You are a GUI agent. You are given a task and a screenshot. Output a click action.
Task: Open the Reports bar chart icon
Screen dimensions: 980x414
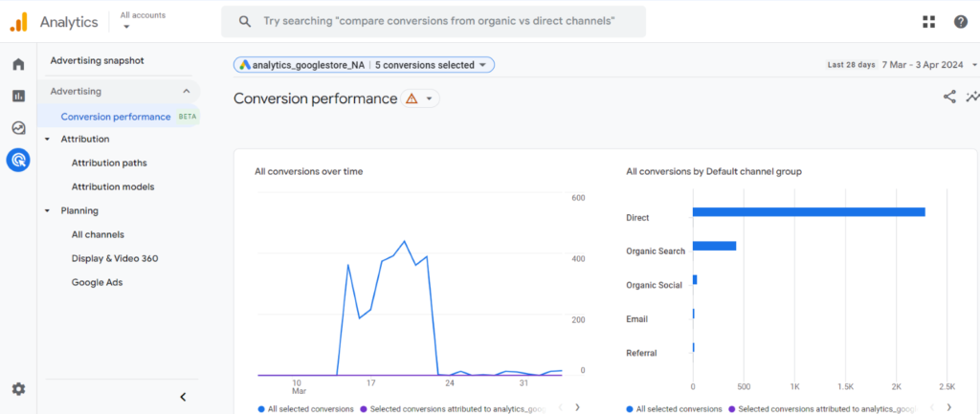point(18,96)
